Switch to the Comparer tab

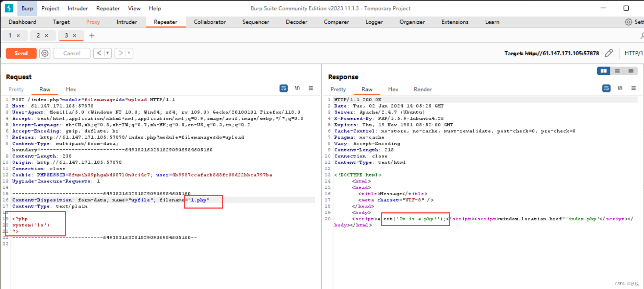(x=336, y=22)
